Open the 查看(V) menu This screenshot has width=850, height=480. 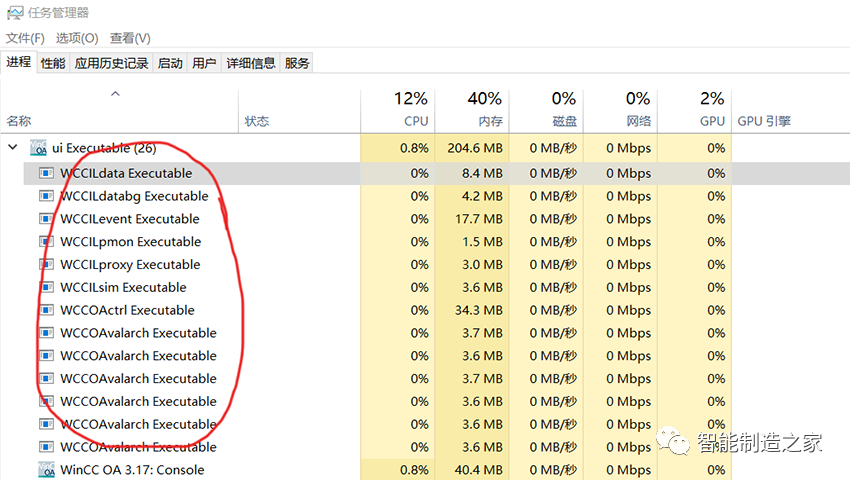[130, 38]
